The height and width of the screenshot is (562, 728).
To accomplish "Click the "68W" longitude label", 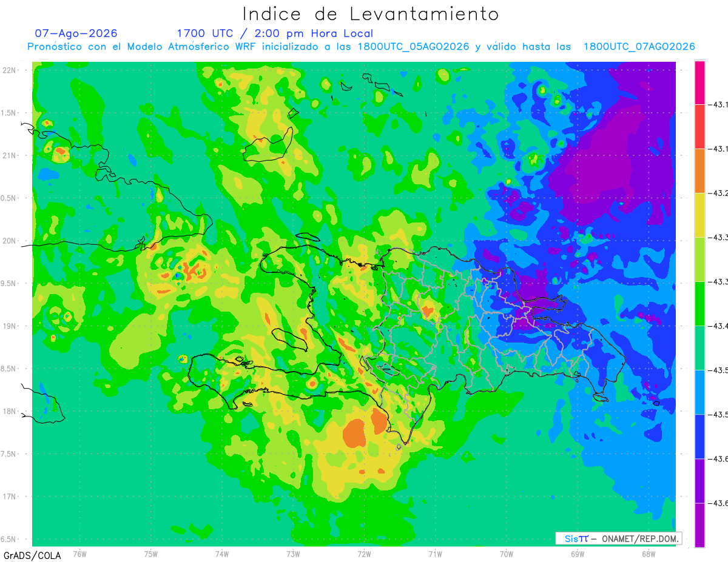I will pos(649,554).
